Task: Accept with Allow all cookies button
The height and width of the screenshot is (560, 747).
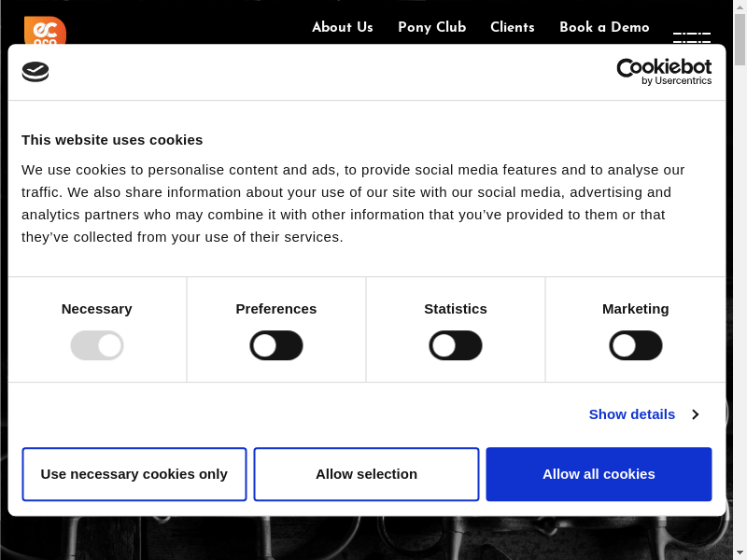Action: (599, 474)
